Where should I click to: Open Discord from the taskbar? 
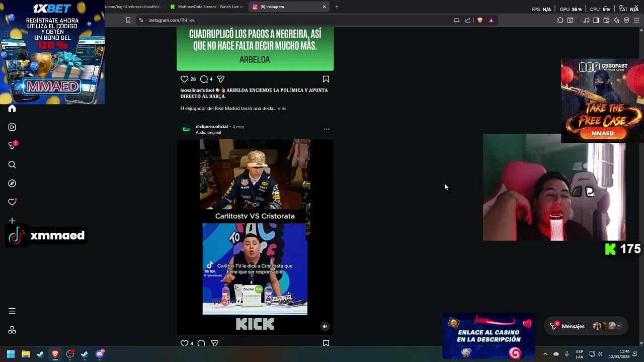100,354
